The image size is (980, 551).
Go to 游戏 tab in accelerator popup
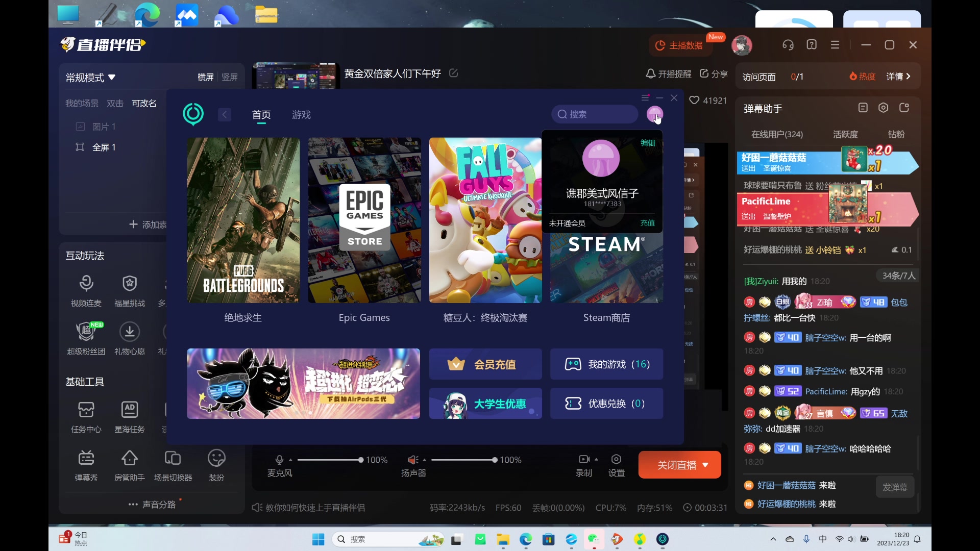pos(301,115)
